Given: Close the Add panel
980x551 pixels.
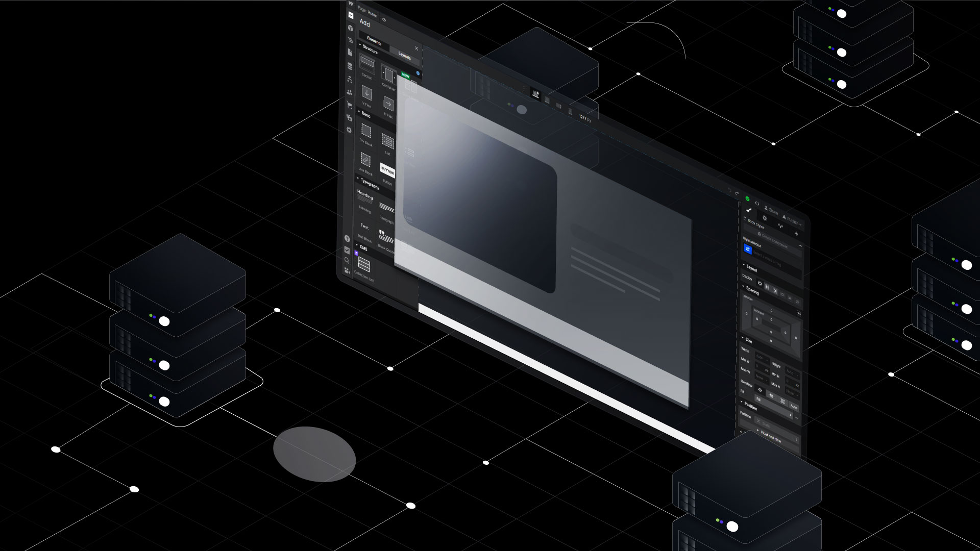Looking at the screenshot, I should click(416, 48).
